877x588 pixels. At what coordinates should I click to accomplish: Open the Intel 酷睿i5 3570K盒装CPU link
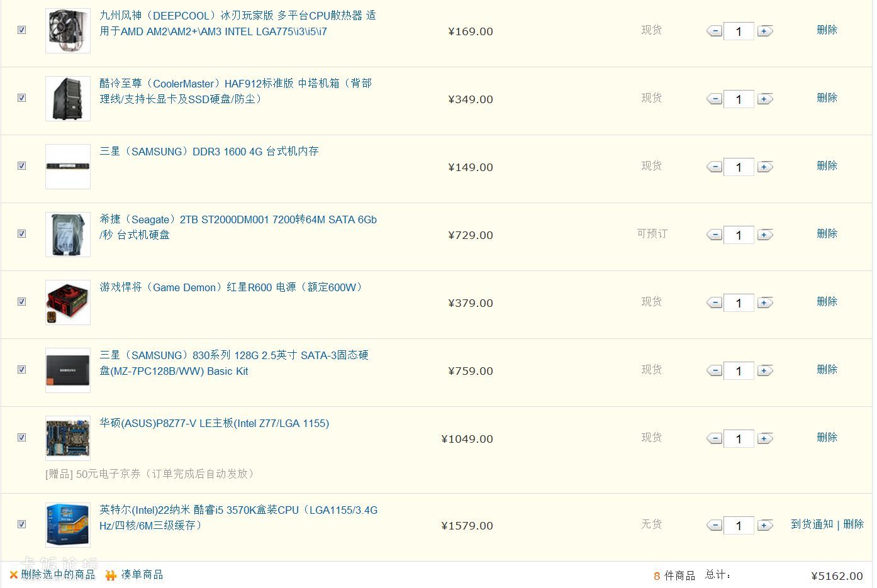238,518
